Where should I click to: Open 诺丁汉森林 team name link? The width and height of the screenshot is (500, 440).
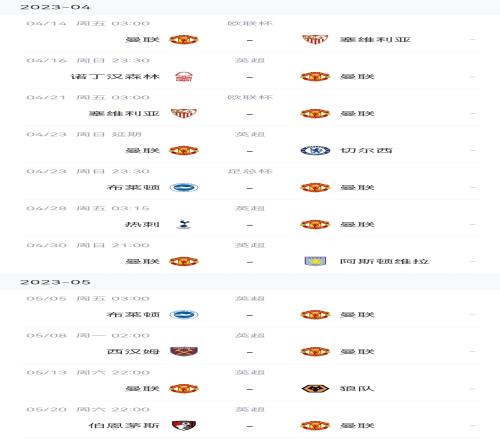click(115, 77)
